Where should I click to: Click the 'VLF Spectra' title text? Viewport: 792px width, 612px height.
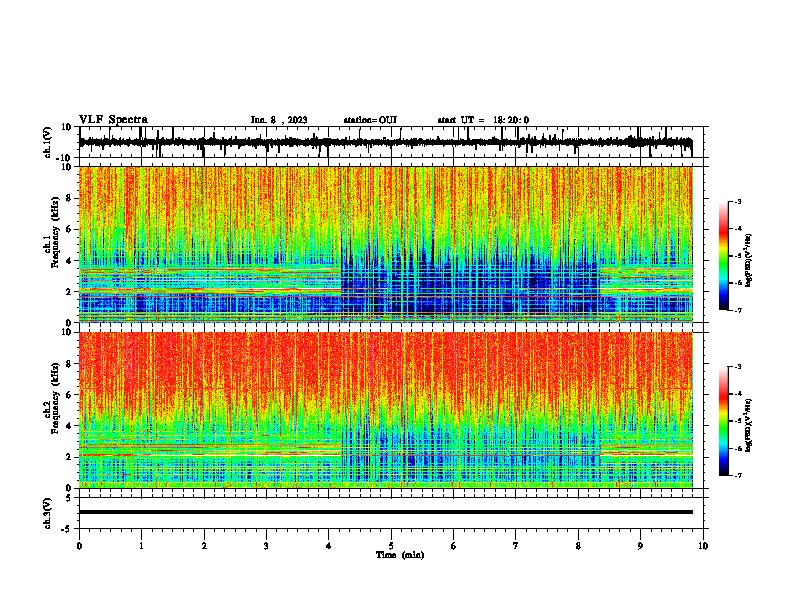click(x=113, y=120)
